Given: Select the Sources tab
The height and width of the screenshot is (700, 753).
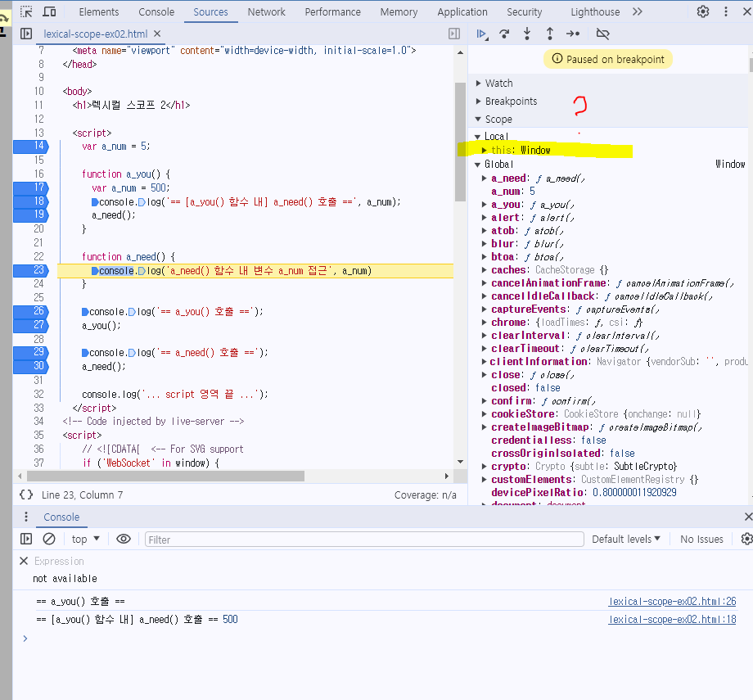Looking at the screenshot, I should point(211,12).
